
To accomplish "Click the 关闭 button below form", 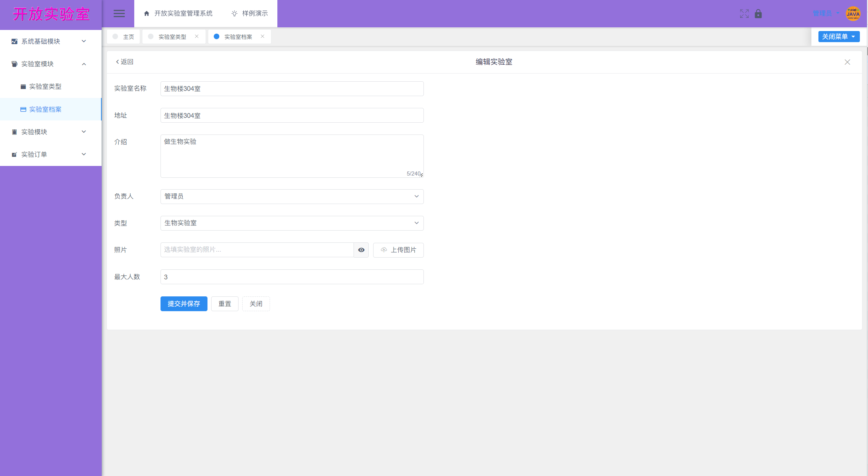I will (256, 304).
